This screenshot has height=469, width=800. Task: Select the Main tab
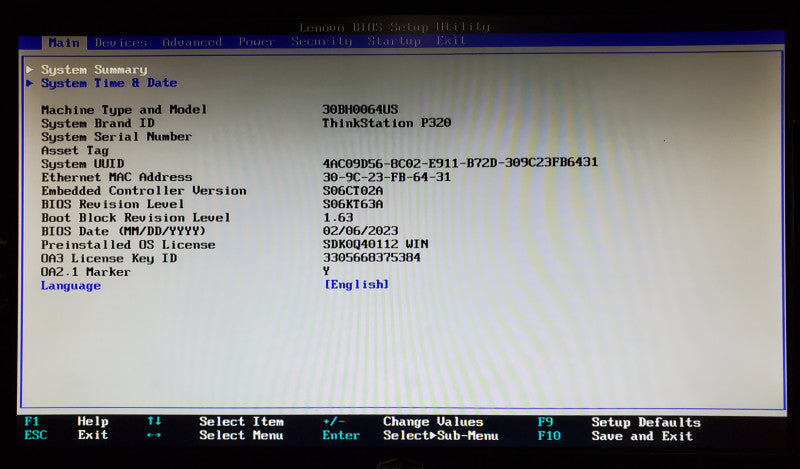coord(64,42)
